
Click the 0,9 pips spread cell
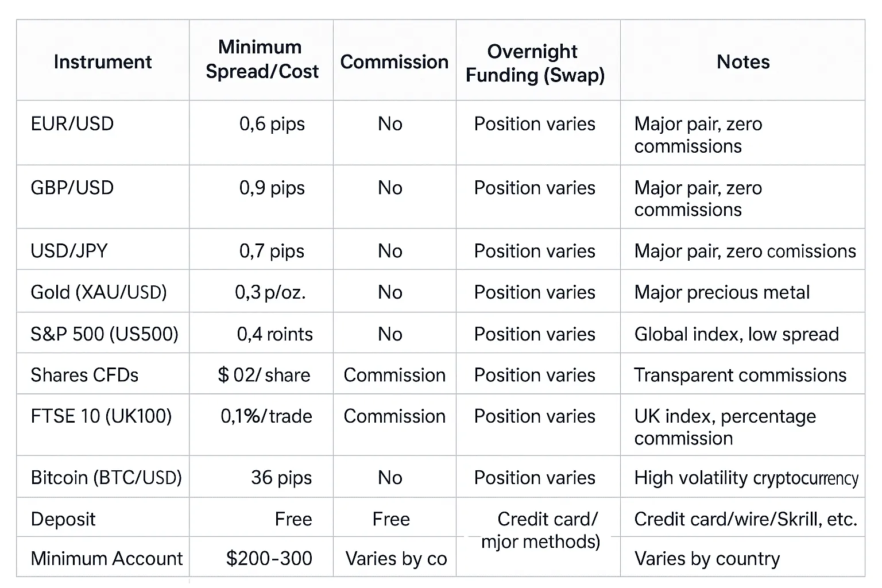point(272,188)
